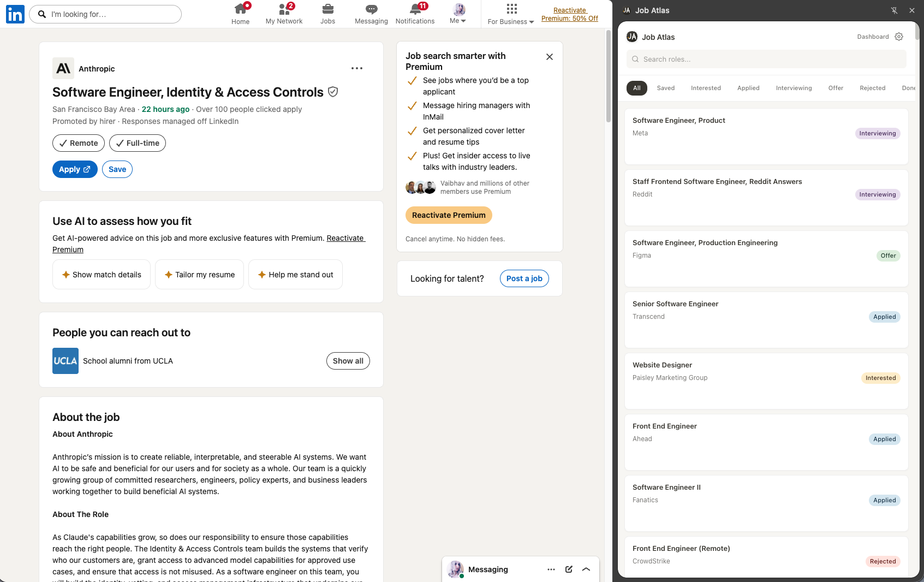Viewport: 924px width, 582px height.
Task: Click Applied badge on Transcend card
Action: (884, 317)
